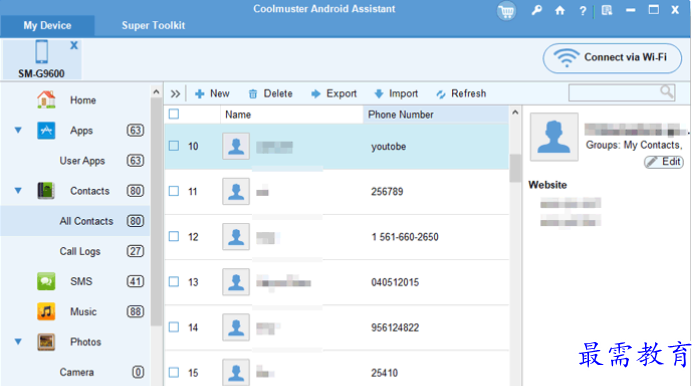Select the row with number 956124822

(x=337, y=328)
